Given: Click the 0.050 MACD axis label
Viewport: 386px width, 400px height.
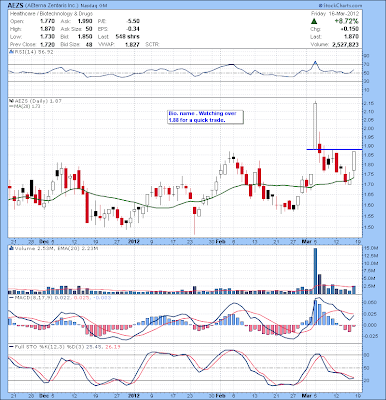Looking at the screenshot, I should pyautogui.click(x=371, y=302).
